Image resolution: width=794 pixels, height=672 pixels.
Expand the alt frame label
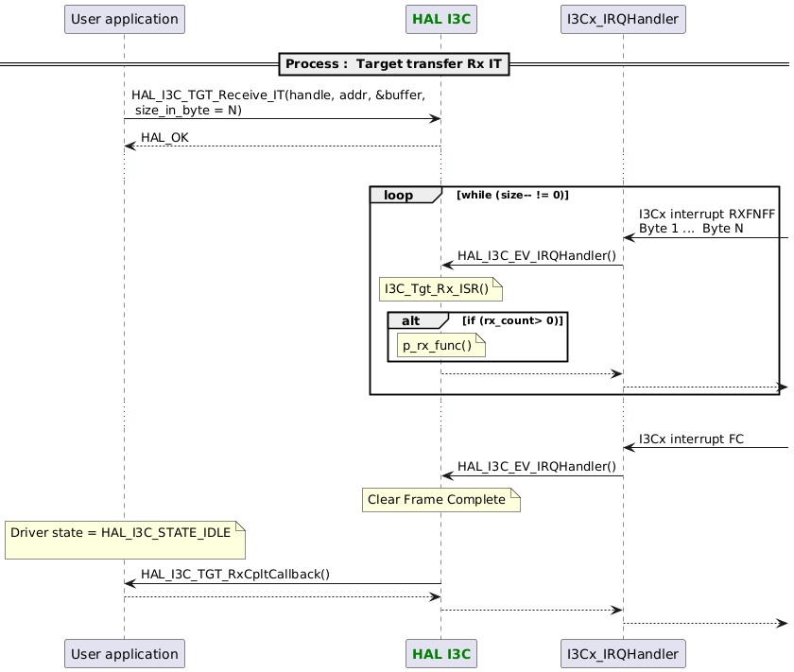[x=414, y=320]
